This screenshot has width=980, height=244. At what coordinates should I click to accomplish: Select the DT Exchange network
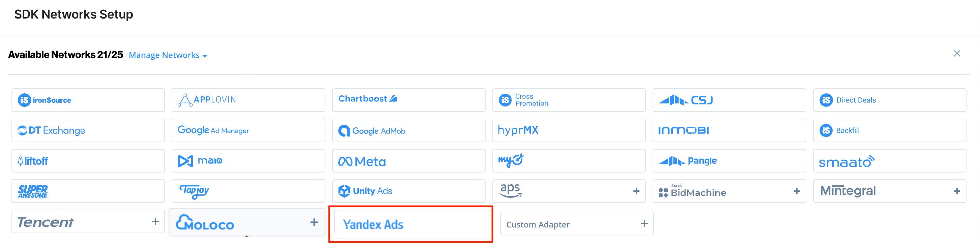88,131
